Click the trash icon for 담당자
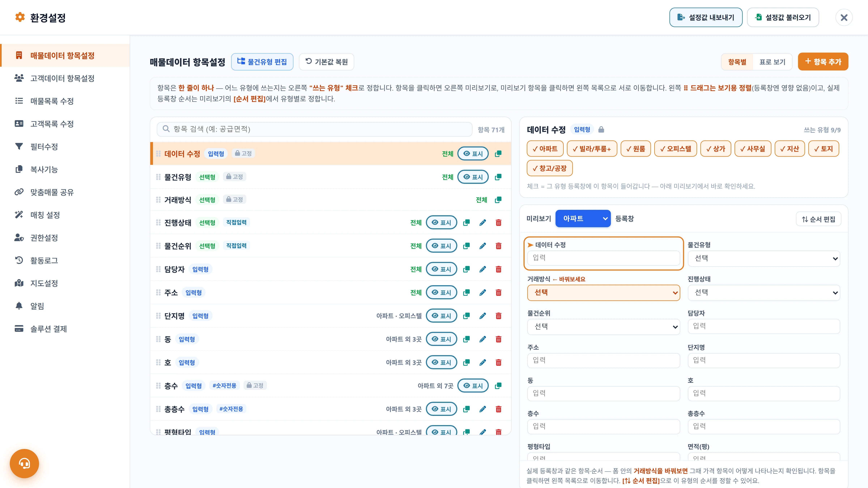The width and height of the screenshot is (868, 488). [x=499, y=269]
